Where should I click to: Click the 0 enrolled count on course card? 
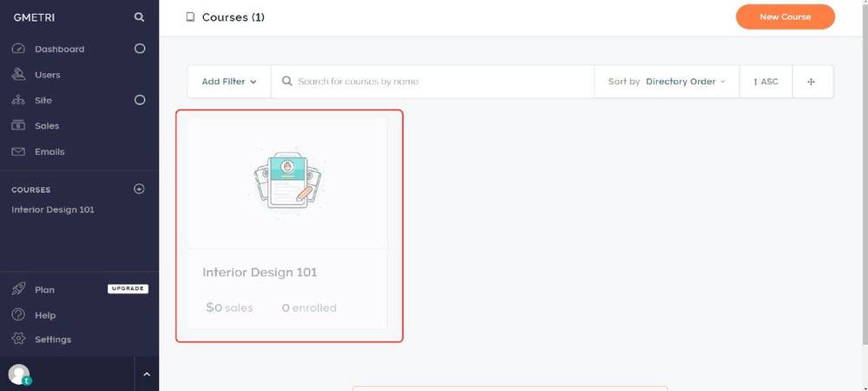(309, 308)
